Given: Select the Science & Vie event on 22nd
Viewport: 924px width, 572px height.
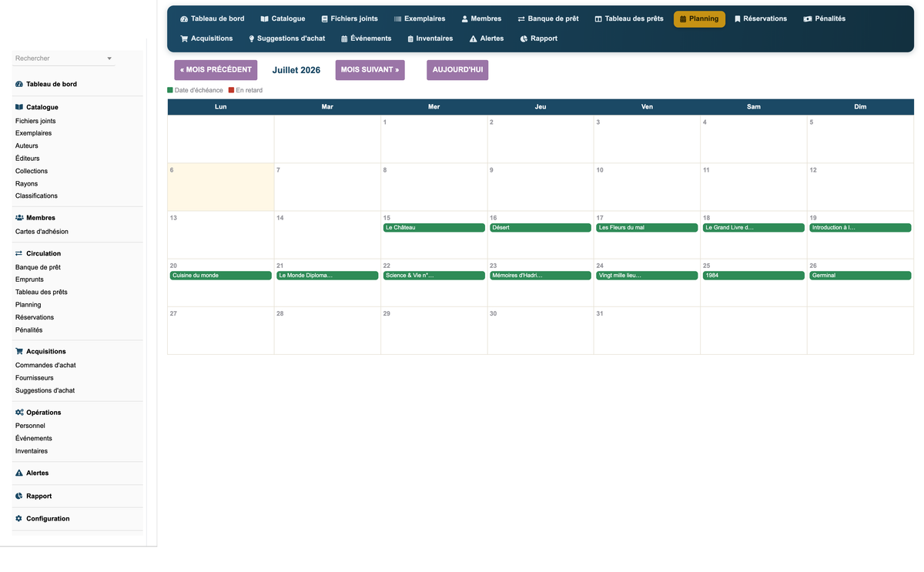Looking at the screenshot, I should click(434, 276).
